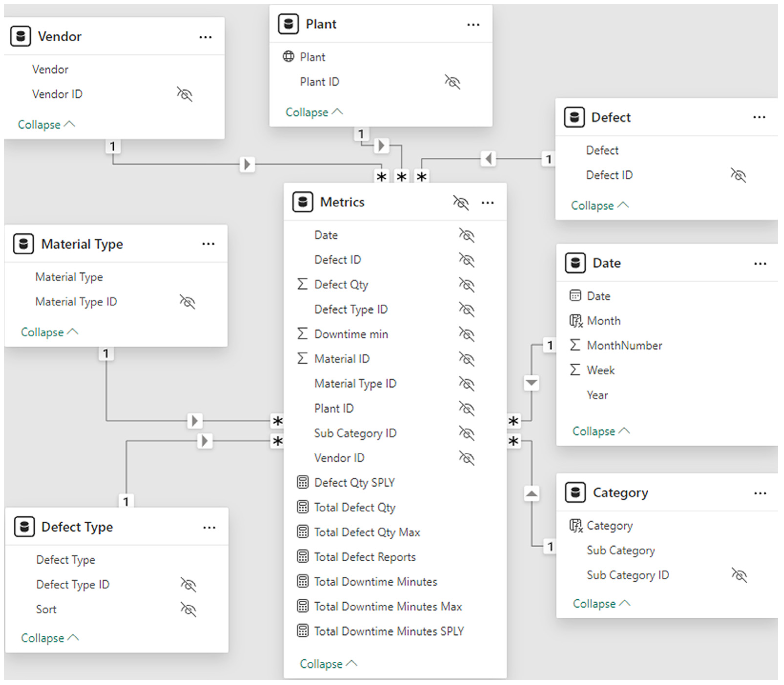
Task: Click the Category table database icon
Action: 575,492
